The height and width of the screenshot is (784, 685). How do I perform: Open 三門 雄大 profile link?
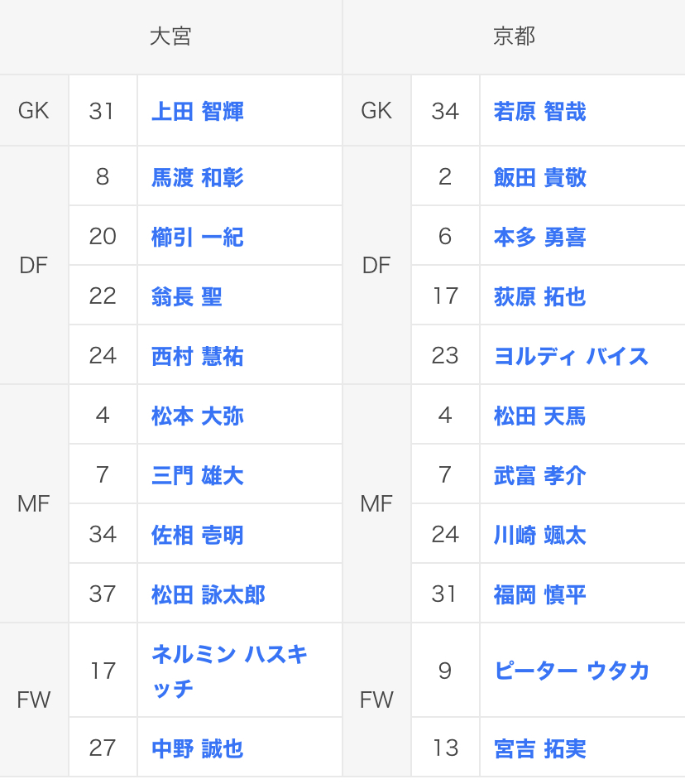(197, 475)
